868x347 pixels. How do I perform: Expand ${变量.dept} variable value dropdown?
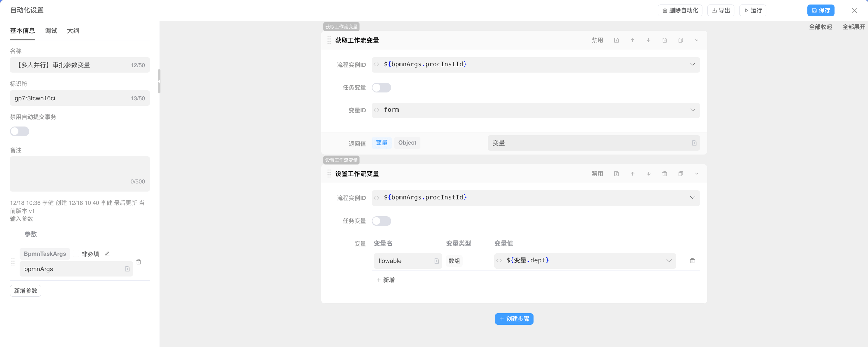click(669, 261)
